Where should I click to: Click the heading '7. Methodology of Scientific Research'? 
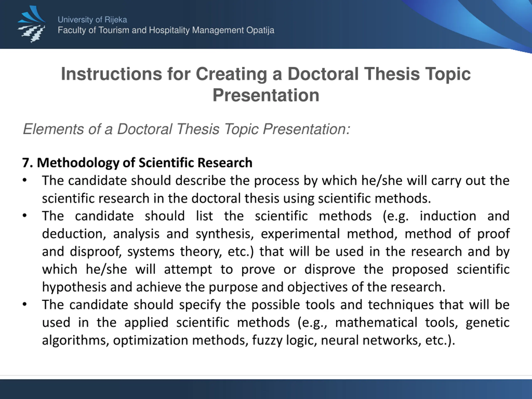[137, 163]
